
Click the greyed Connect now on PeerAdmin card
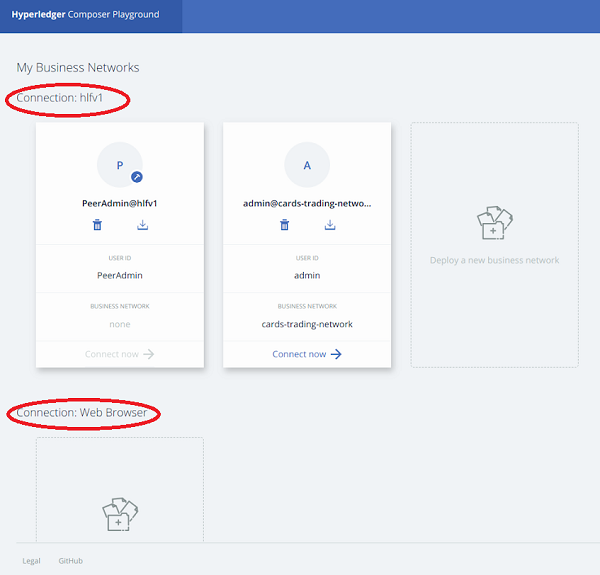point(120,354)
